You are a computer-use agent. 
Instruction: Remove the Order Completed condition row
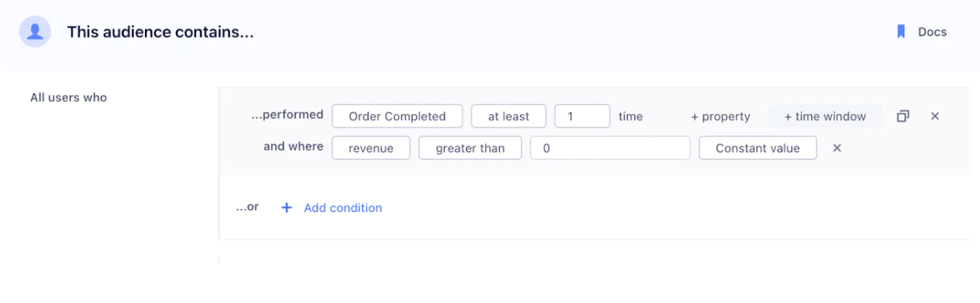(934, 116)
